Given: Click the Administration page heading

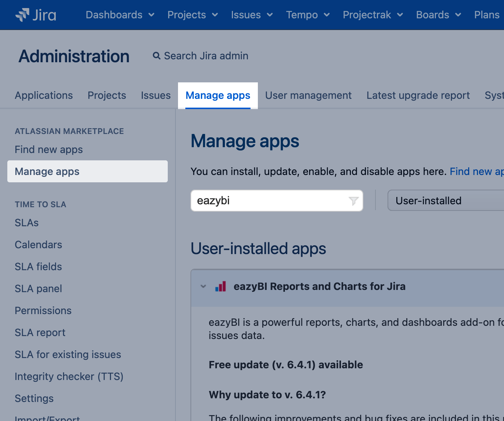Looking at the screenshot, I should coord(74,56).
